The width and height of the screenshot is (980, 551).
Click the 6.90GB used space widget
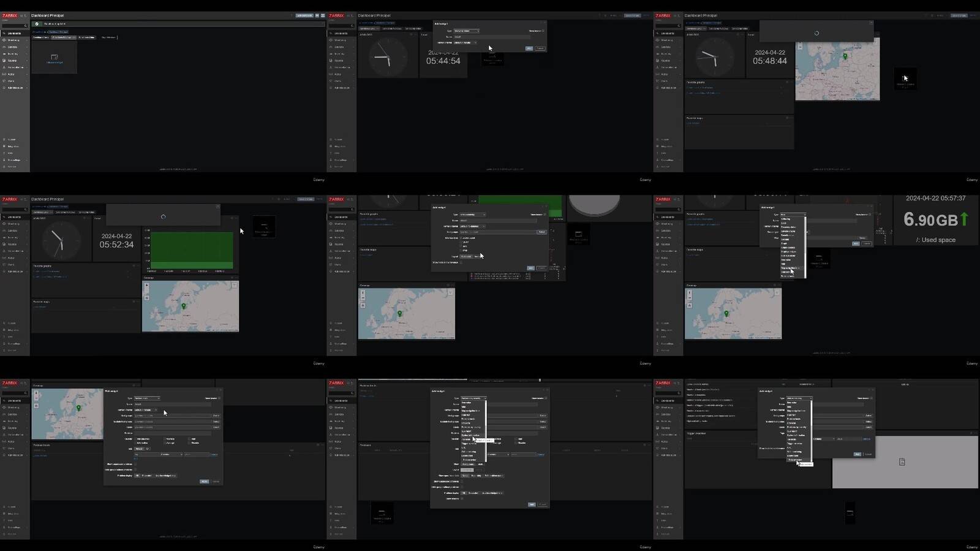936,219
